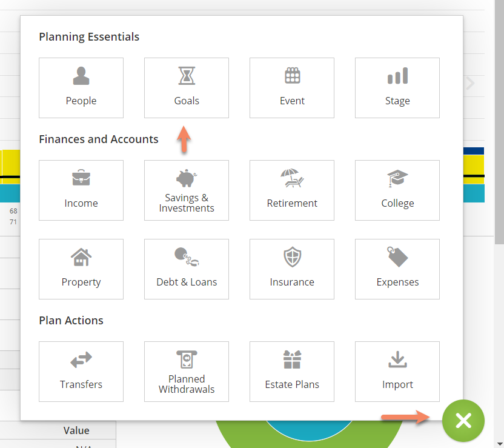
Task: Start an Import with the download icon
Action: [x=397, y=359]
